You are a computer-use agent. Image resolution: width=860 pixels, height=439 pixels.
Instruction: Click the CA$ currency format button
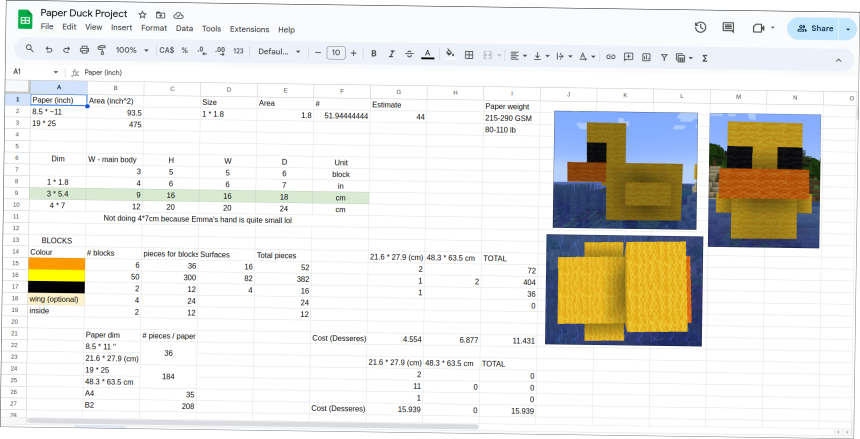point(166,50)
